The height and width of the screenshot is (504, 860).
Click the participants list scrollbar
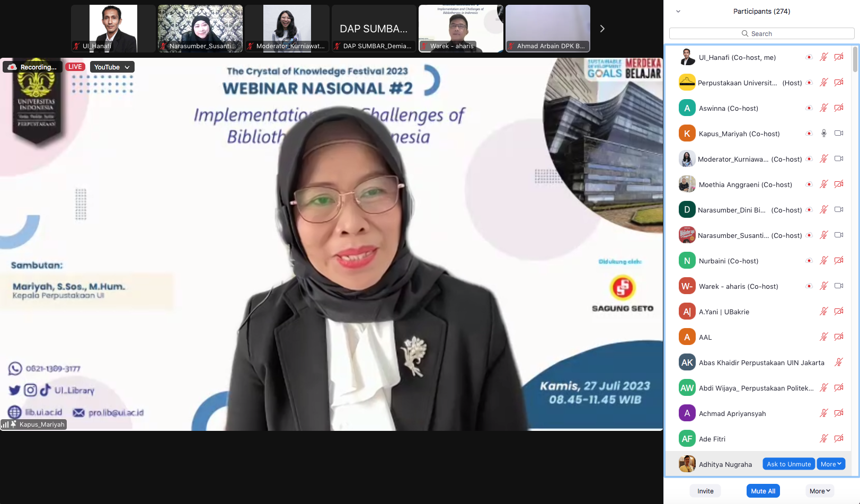(855, 59)
